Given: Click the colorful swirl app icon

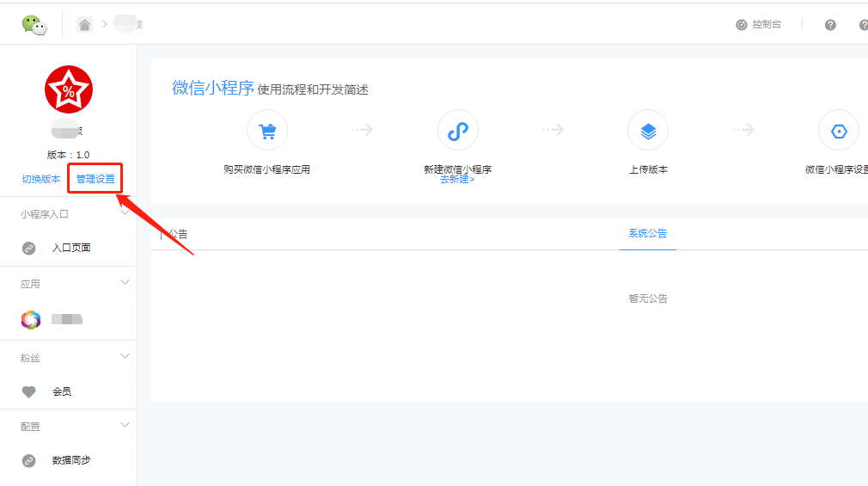Looking at the screenshot, I should [x=31, y=320].
